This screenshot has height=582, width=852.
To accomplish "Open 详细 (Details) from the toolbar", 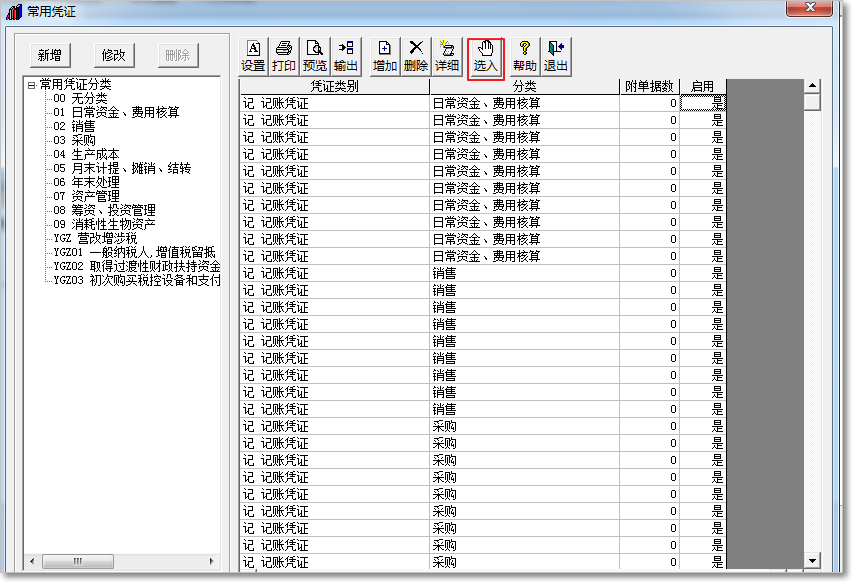I will click(x=447, y=56).
